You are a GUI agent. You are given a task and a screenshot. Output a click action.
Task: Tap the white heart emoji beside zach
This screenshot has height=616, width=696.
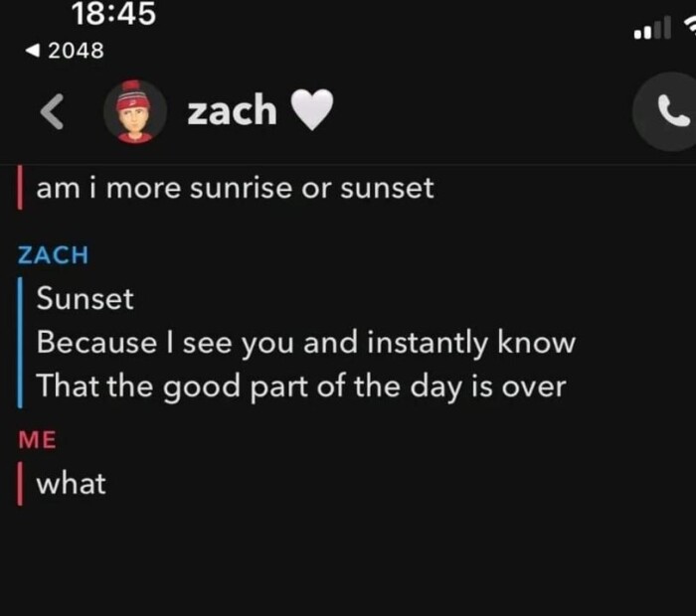click(x=312, y=110)
